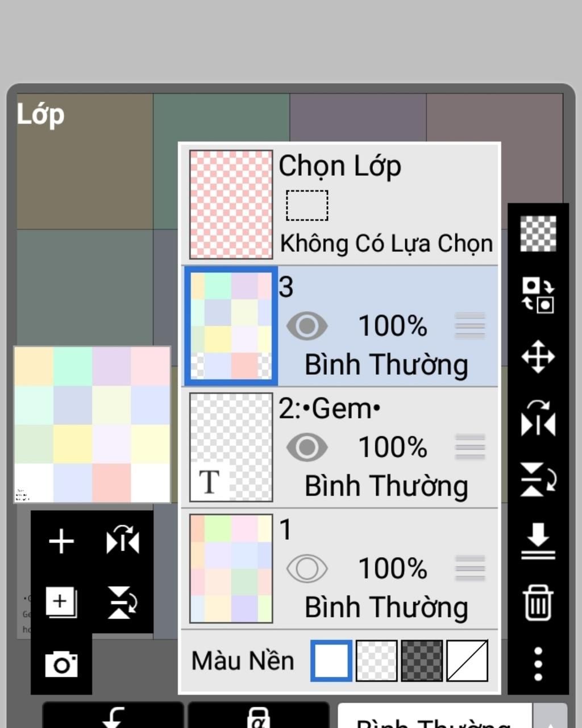Tap the checkerboard transparency icon in sidebar
582x728 pixels.
pos(538,234)
